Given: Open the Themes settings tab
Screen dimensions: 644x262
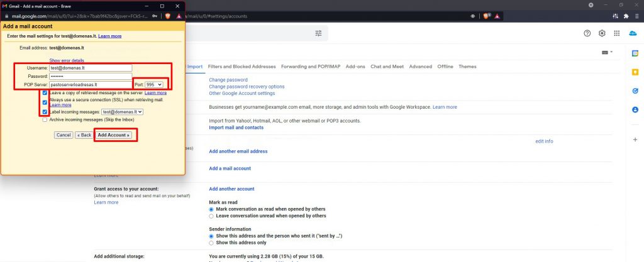Looking at the screenshot, I should pyautogui.click(x=467, y=67).
